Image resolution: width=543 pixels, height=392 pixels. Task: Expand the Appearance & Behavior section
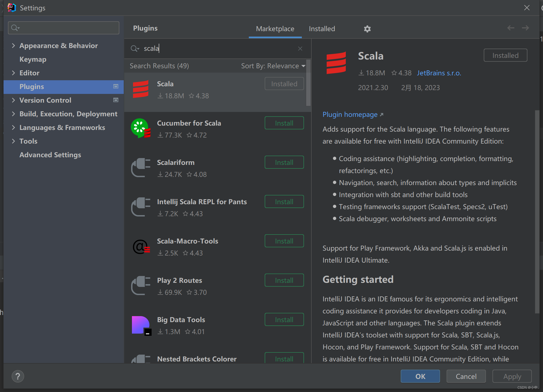click(x=13, y=46)
